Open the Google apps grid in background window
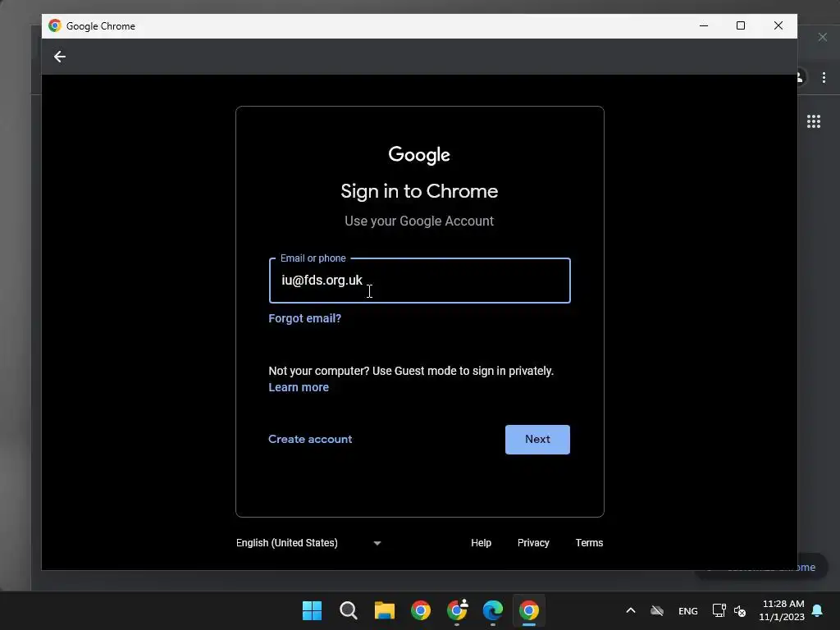 tap(814, 121)
